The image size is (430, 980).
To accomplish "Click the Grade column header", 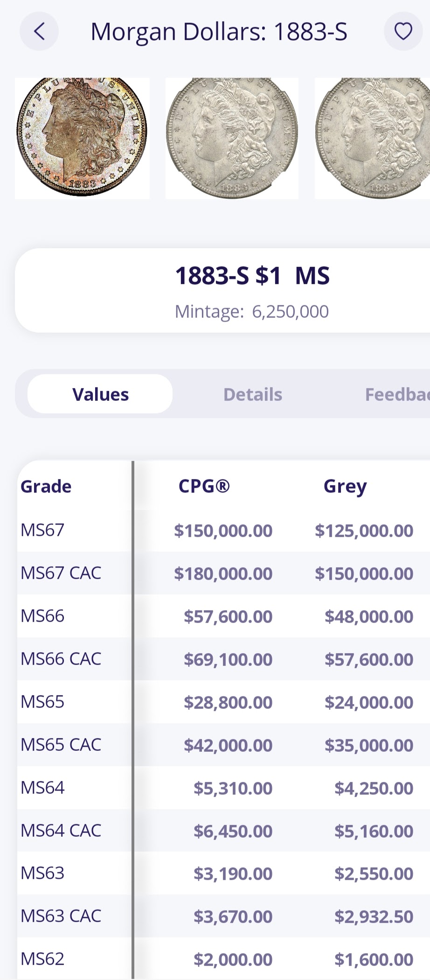I will (46, 486).
